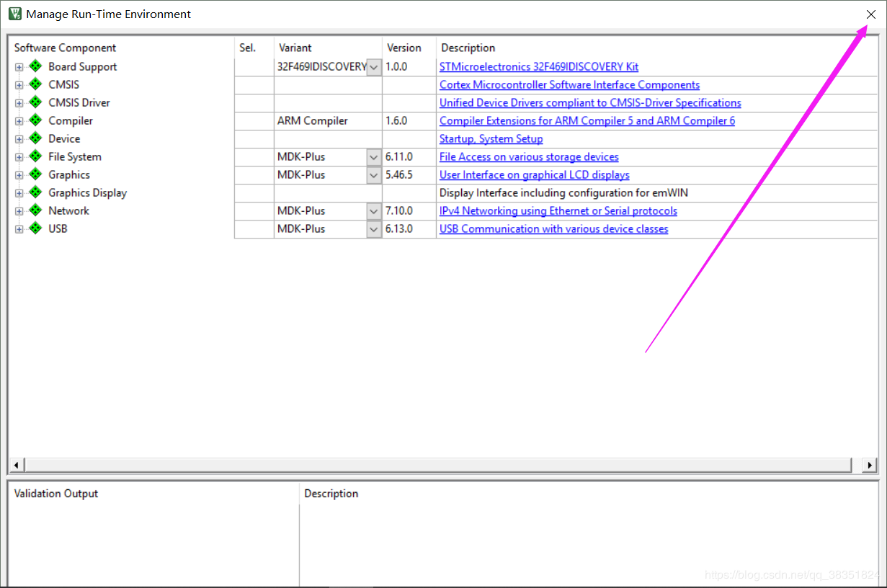Select the Board Support label
This screenshot has height=588, width=887.
point(83,66)
